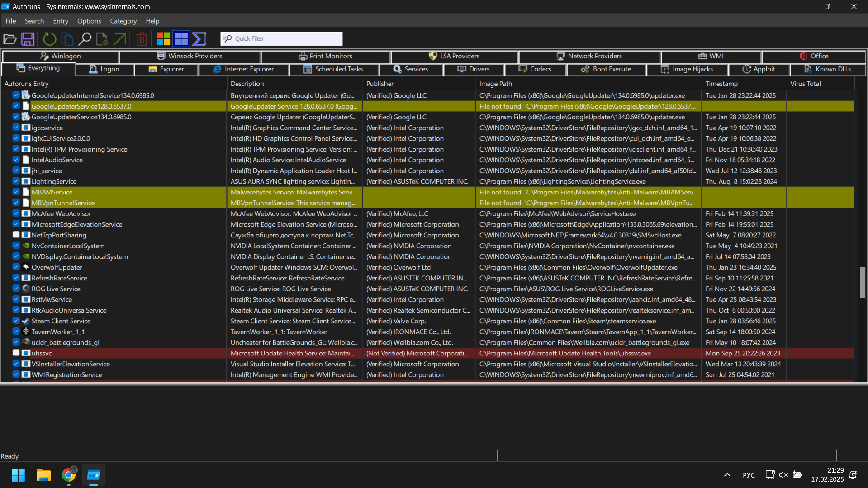Sort by Timestamp column header

point(745,84)
